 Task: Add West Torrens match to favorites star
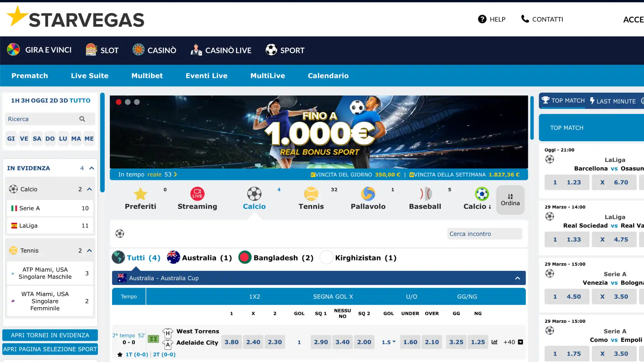pyautogui.click(x=120, y=354)
